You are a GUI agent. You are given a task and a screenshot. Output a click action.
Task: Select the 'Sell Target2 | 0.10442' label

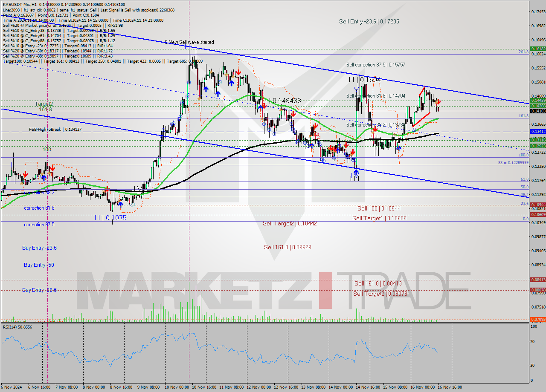pos(290,223)
